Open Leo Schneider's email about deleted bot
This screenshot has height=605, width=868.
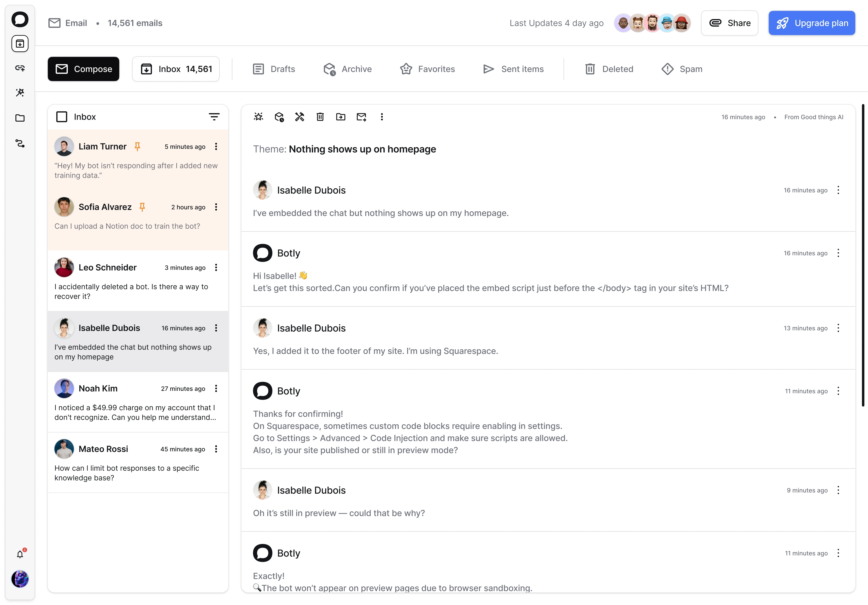tap(138, 281)
